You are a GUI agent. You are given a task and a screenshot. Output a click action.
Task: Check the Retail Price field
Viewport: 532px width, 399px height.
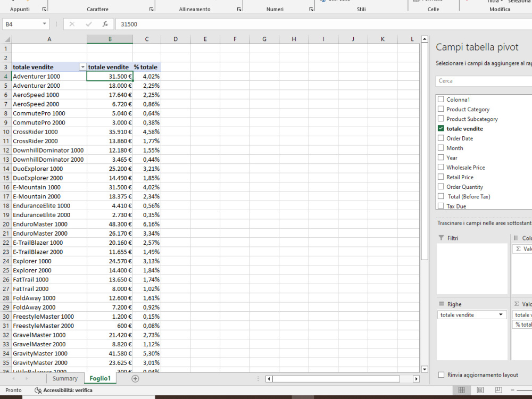(440, 177)
